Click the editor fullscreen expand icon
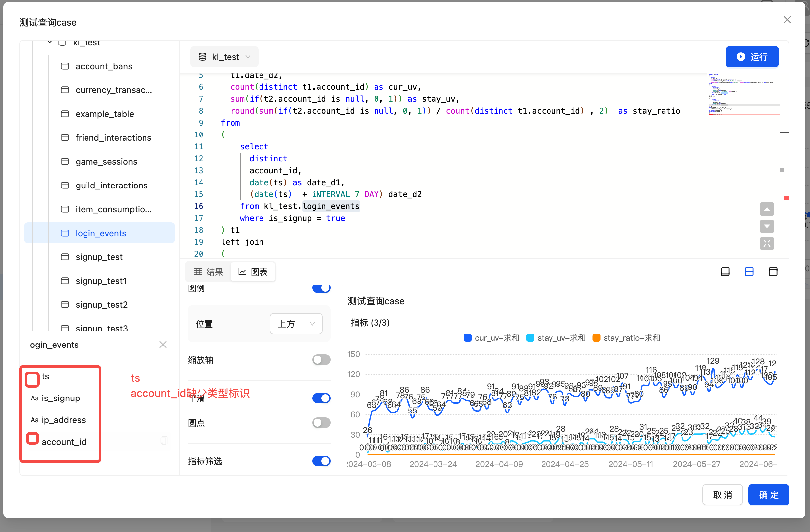The height and width of the screenshot is (532, 810). pyautogui.click(x=767, y=243)
